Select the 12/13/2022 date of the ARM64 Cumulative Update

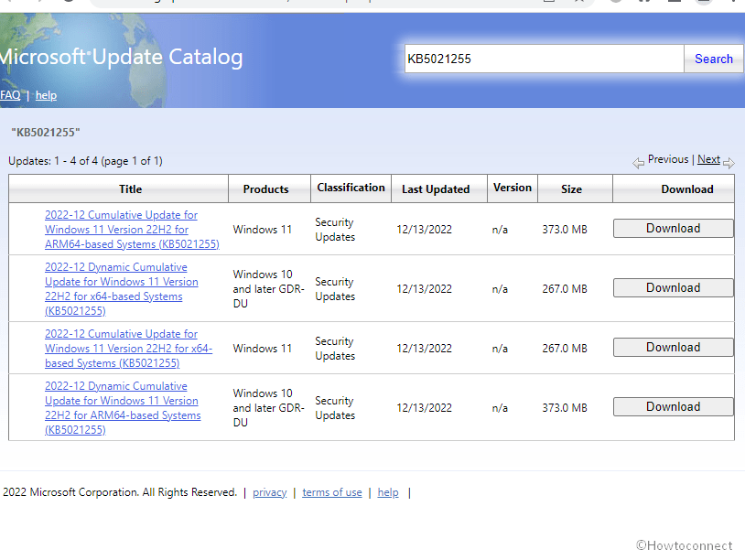(x=425, y=230)
